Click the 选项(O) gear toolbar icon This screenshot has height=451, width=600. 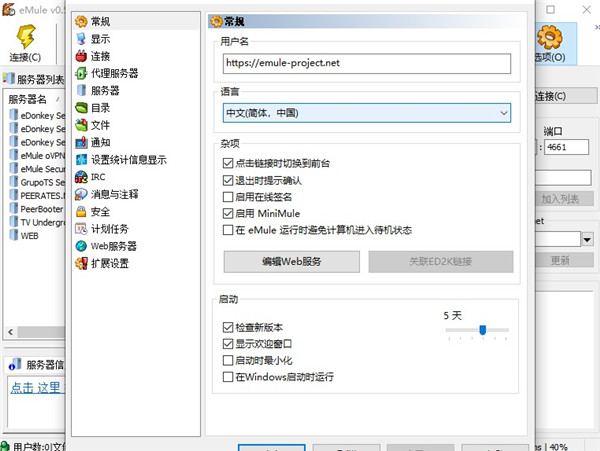(549, 37)
